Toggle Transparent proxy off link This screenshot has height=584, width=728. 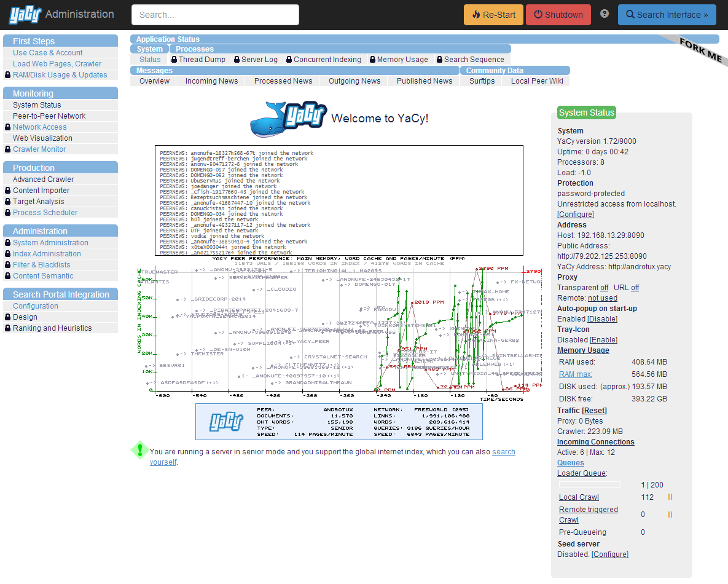coord(604,288)
